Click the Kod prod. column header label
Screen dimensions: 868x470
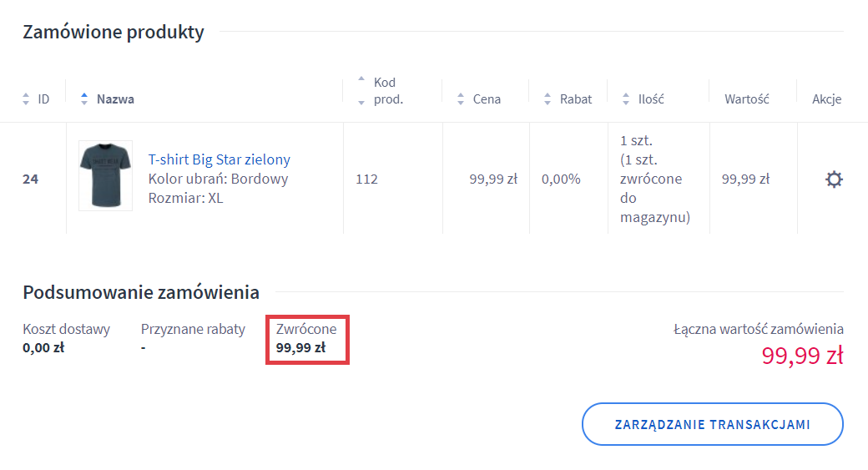coord(388,90)
